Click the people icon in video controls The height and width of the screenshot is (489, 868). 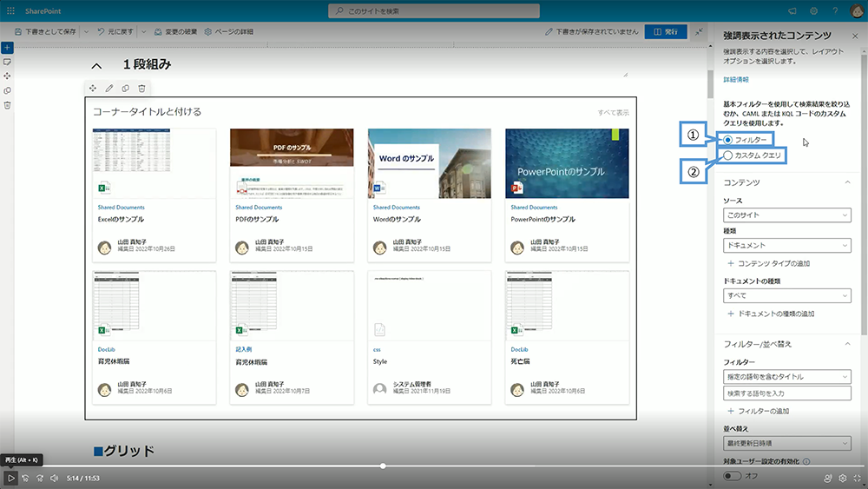(828, 478)
